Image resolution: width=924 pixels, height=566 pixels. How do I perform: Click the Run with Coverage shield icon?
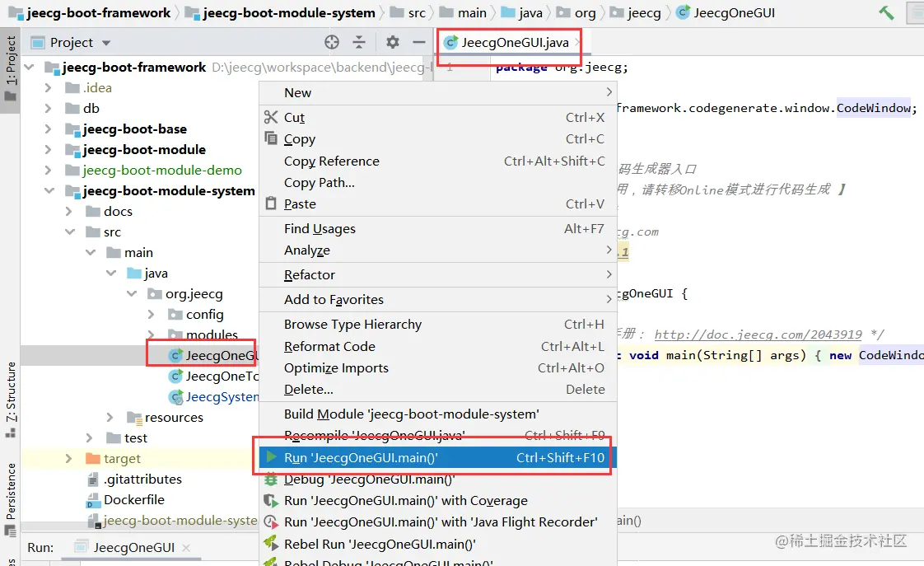(270, 501)
